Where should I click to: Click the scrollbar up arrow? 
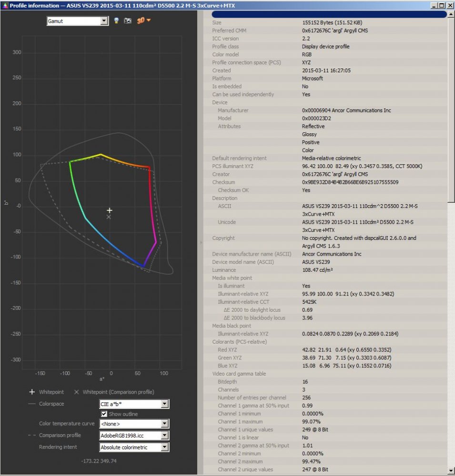(451, 14)
